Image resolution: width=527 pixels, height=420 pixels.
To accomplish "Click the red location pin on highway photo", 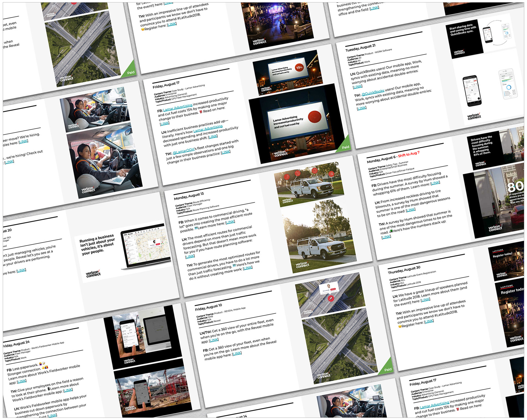I will pos(331,298).
